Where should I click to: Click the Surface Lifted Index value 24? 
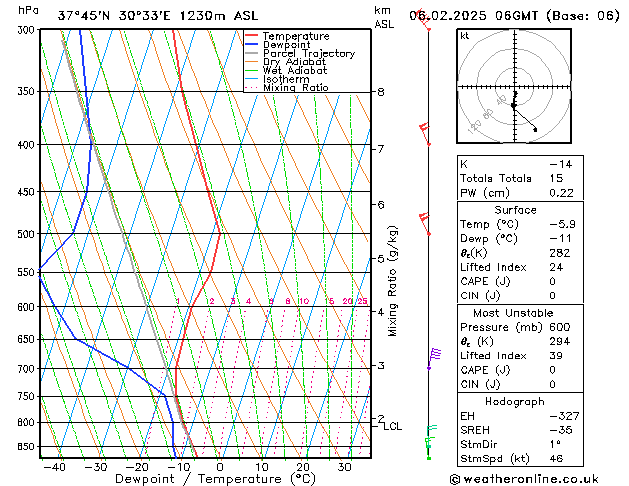[557, 267]
